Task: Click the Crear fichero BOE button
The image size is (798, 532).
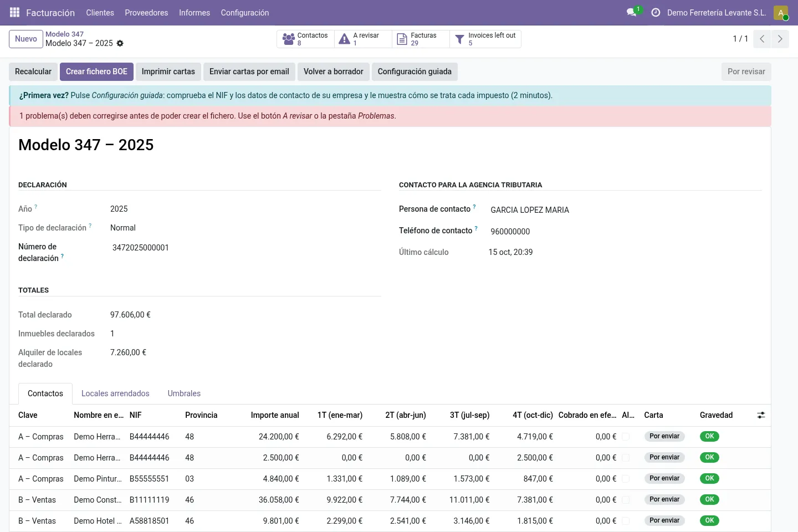Action: tap(96, 71)
